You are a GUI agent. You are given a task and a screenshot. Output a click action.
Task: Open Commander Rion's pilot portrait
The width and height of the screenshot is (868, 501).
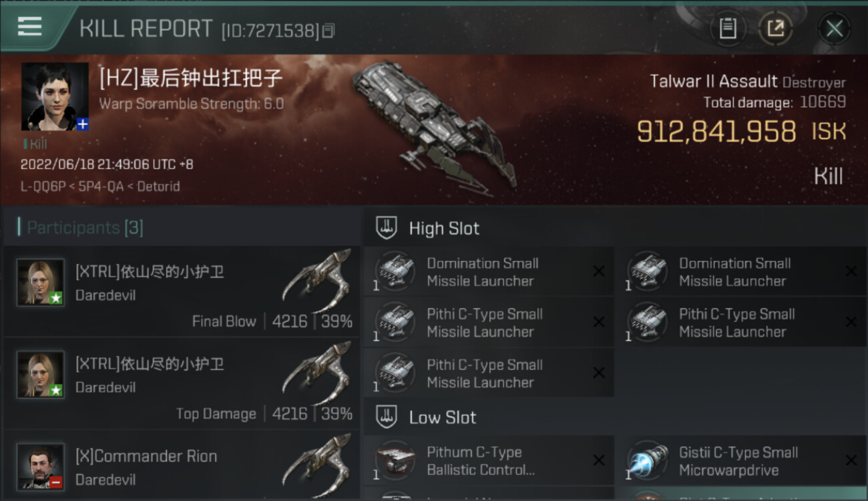click(41, 466)
